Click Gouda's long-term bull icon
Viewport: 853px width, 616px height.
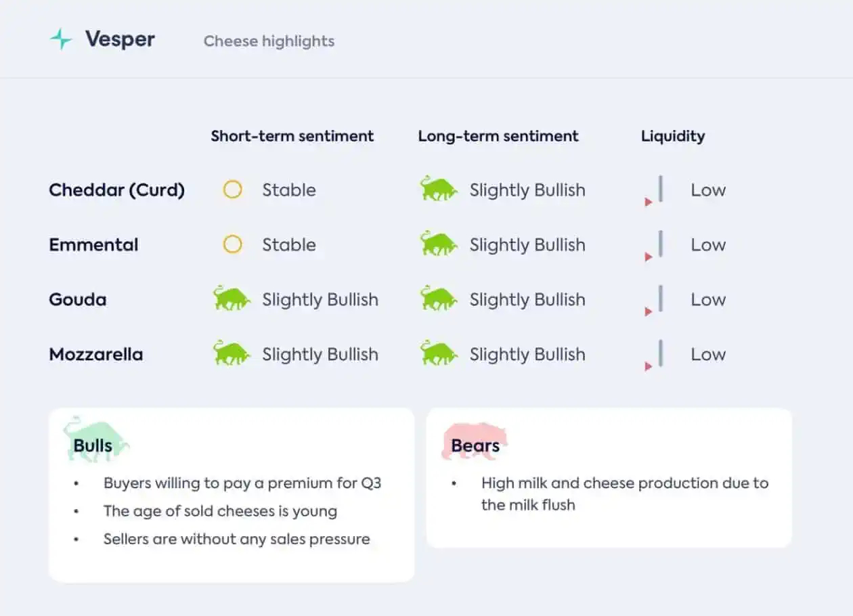(x=438, y=298)
